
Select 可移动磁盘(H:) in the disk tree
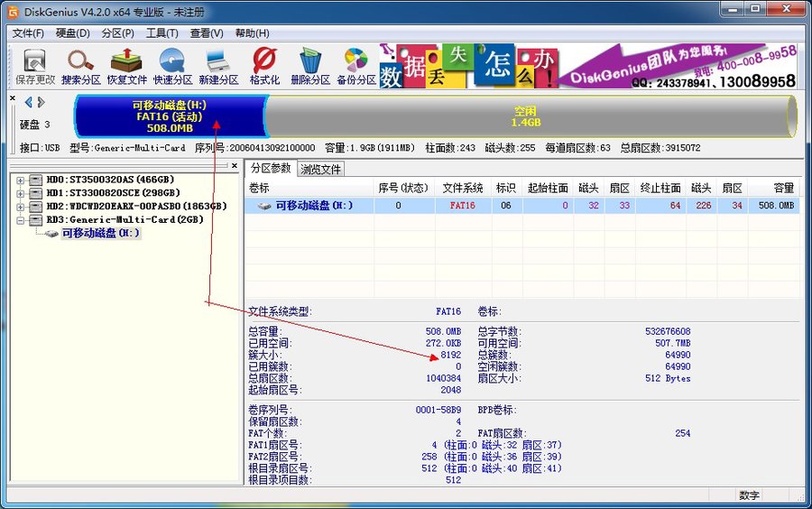point(100,233)
